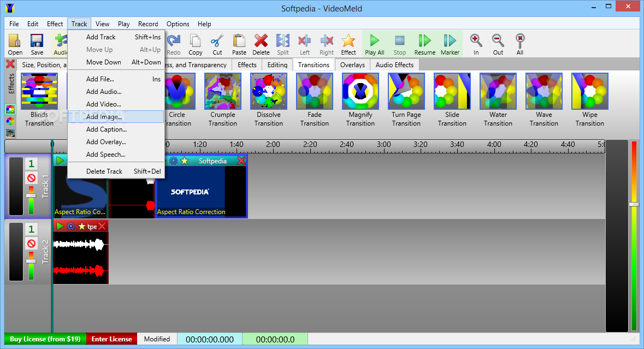This screenshot has height=349, width=644.
Task: Start playback with Play All
Action: pyautogui.click(x=375, y=44)
